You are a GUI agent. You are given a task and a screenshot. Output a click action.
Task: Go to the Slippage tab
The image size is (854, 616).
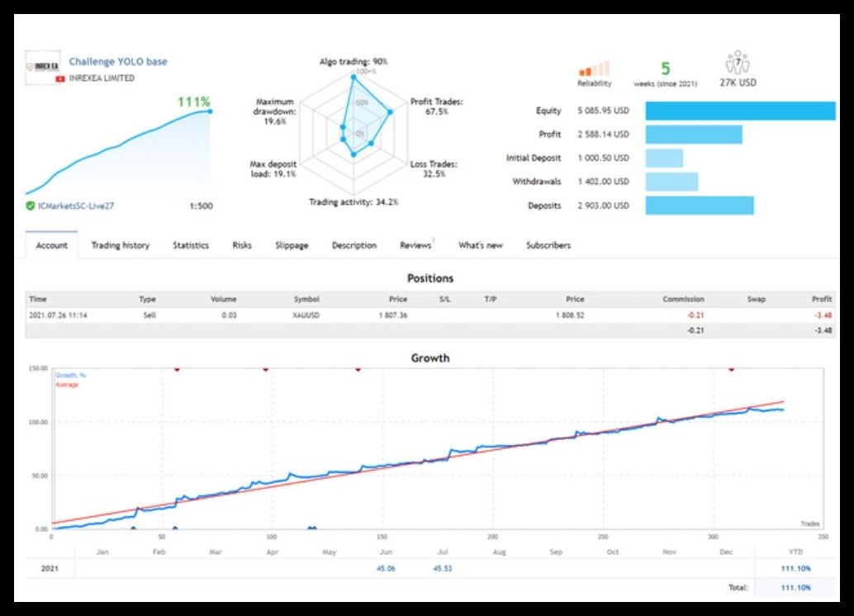(292, 245)
